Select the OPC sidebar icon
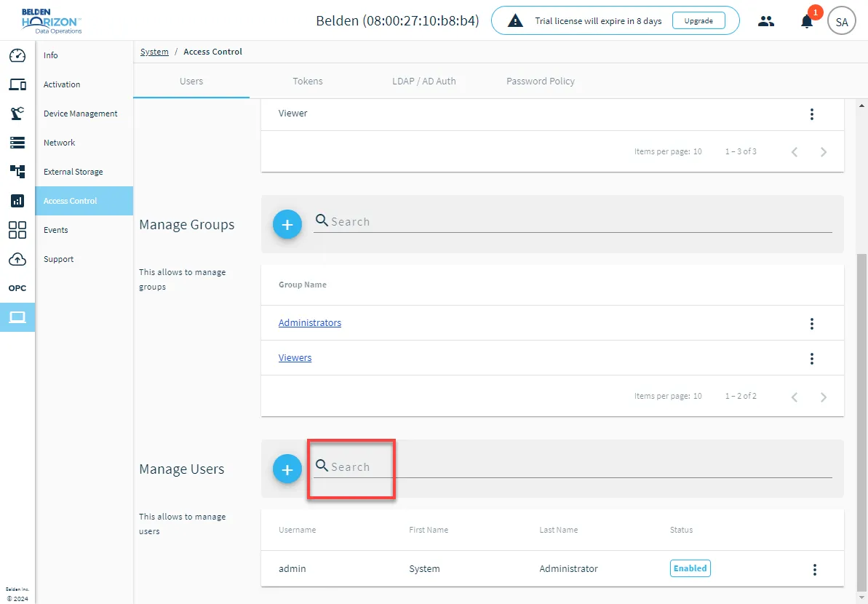868x604 pixels. point(17,288)
